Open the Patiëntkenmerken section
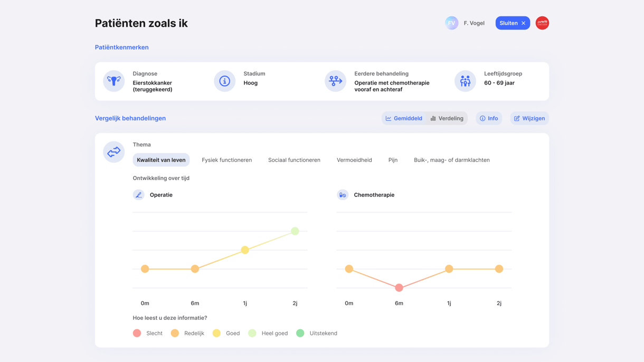This screenshot has height=362, width=644. pos(122,47)
